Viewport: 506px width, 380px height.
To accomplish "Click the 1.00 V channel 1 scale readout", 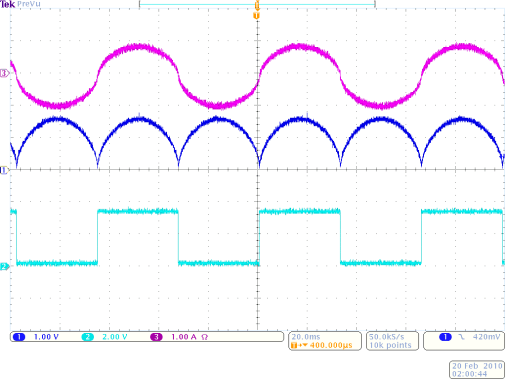I will 46,337.
